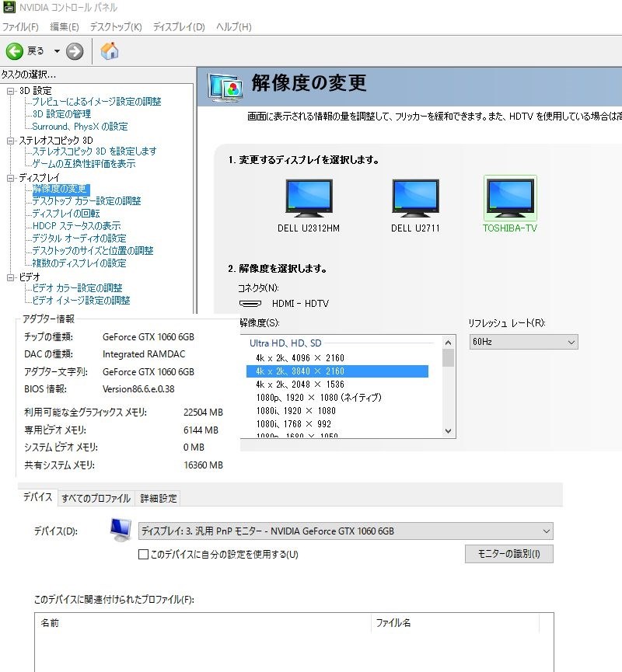
Task: Click the display icon in the 解像度の変更 header
Action: coord(225,89)
